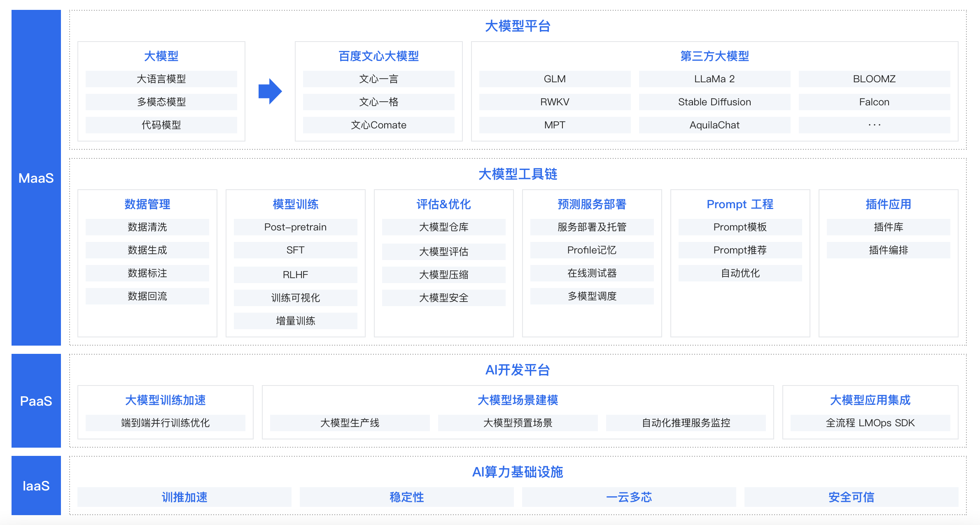Image resolution: width=980 pixels, height=525 pixels.
Task: Select 大模型评估 item
Action: [444, 252]
